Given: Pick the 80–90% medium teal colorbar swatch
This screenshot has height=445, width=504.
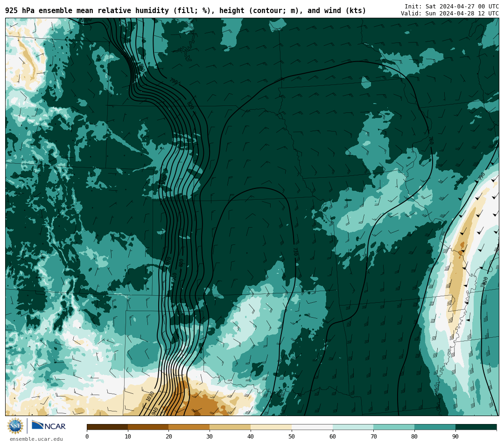Looking at the screenshot, I should (435, 427).
